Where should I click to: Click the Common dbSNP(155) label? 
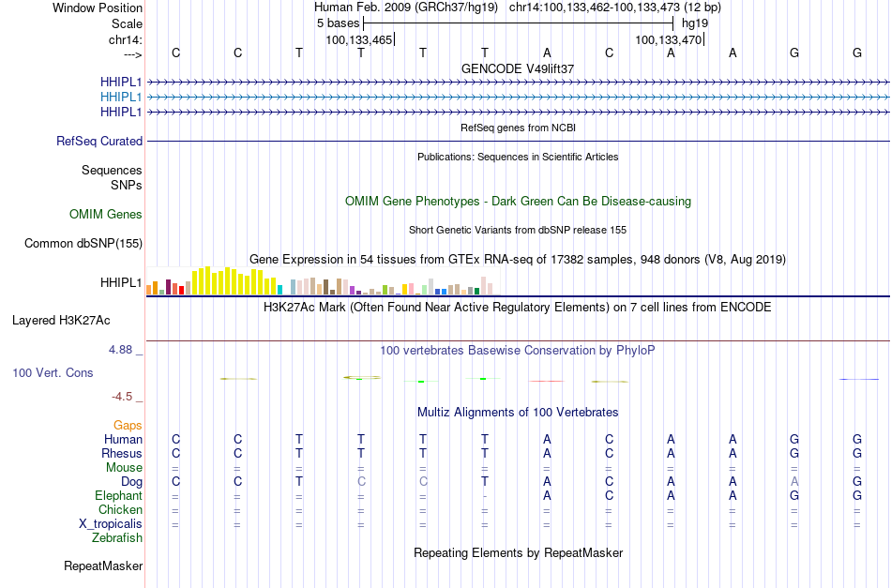pyautogui.click(x=83, y=243)
